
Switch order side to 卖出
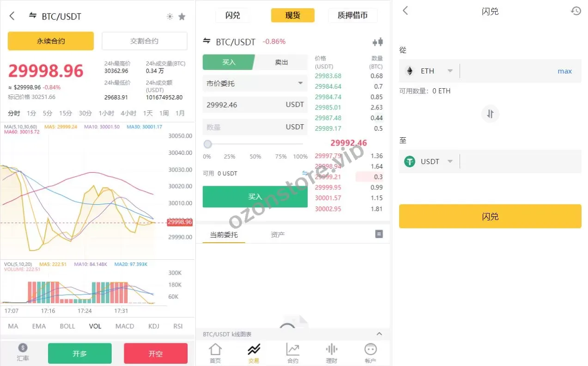click(x=281, y=62)
